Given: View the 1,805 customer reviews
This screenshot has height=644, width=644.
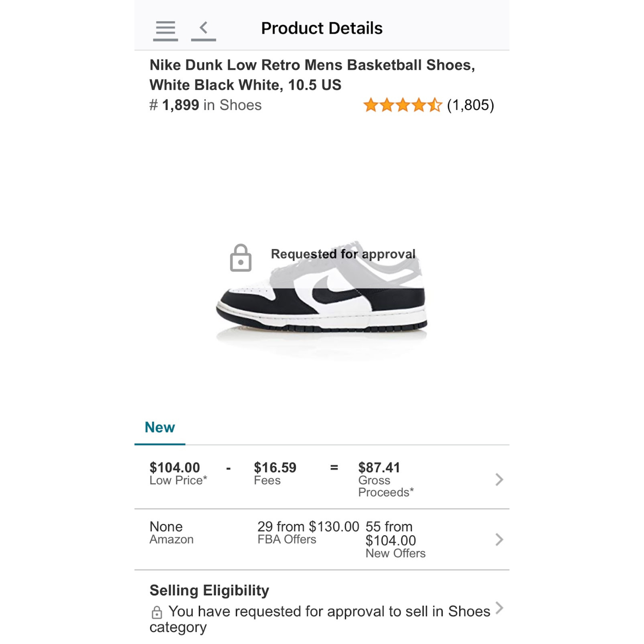Looking at the screenshot, I should [469, 105].
